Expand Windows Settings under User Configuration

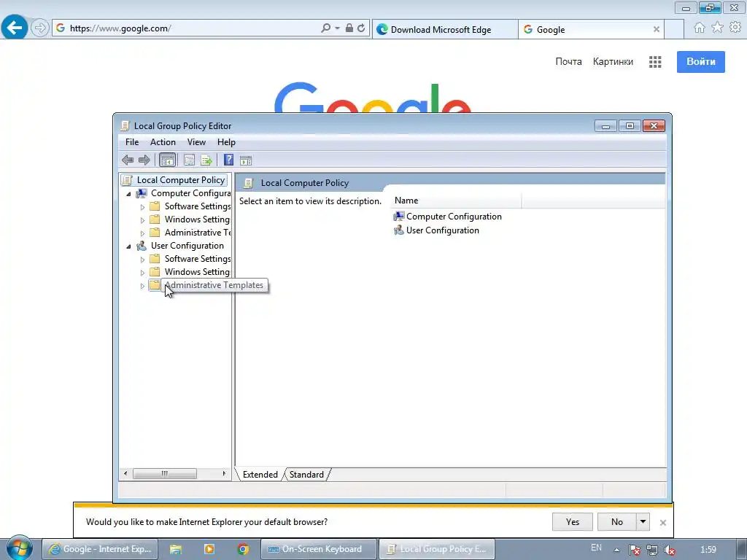(142, 273)
